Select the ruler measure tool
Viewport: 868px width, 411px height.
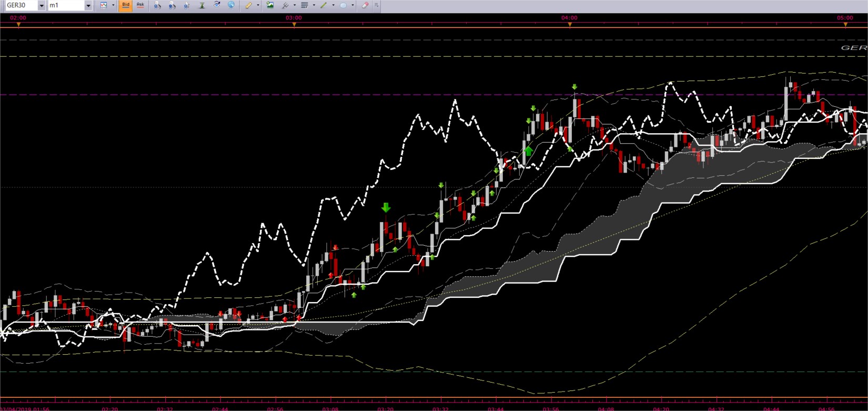[248, 5]
